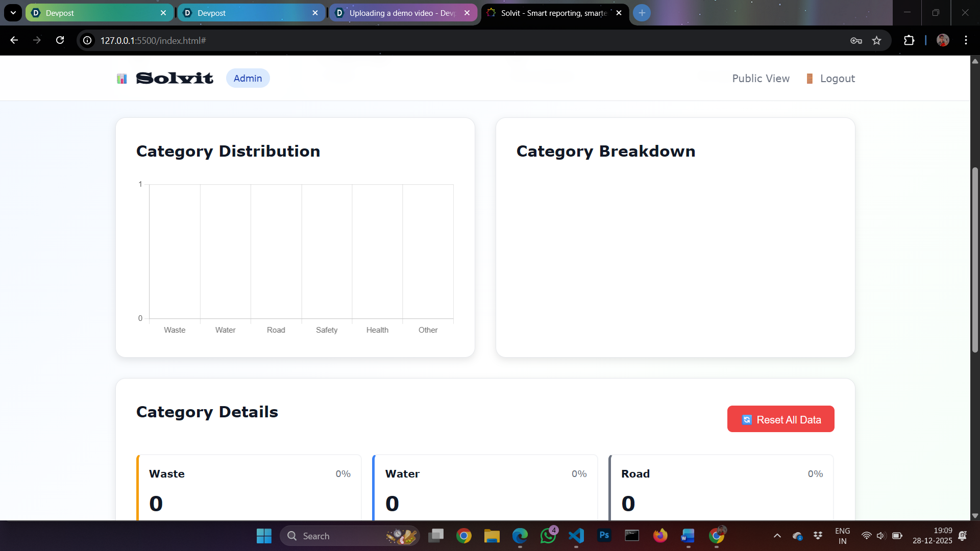980x551 pixels.
Task: Open the Uploading a demo video tab
Action: point(403,13)
